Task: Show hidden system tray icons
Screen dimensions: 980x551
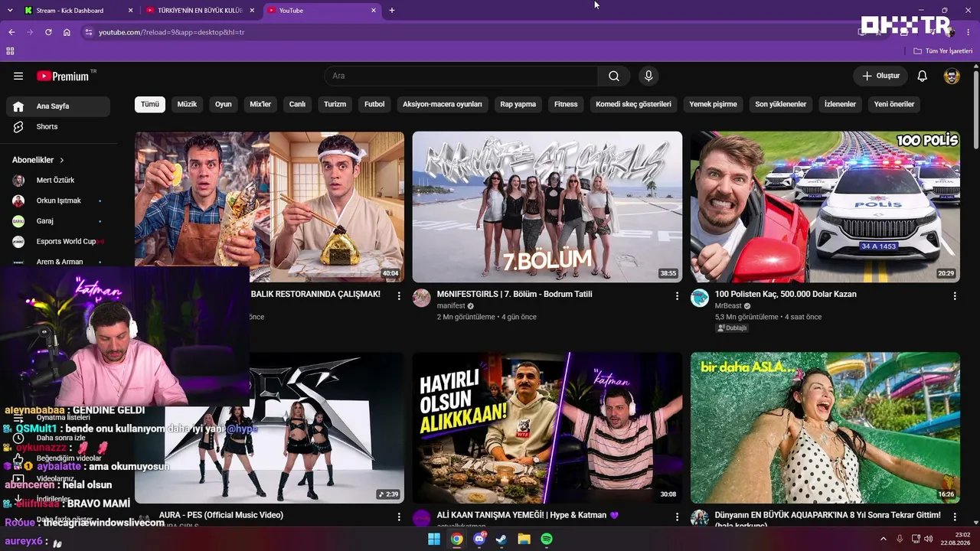Action: pyautogui.click(x=883, y=540)
